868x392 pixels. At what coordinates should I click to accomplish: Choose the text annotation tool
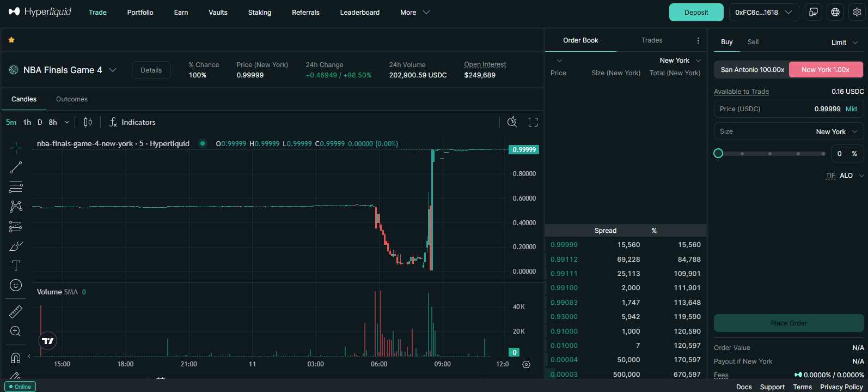coord(16,266)
